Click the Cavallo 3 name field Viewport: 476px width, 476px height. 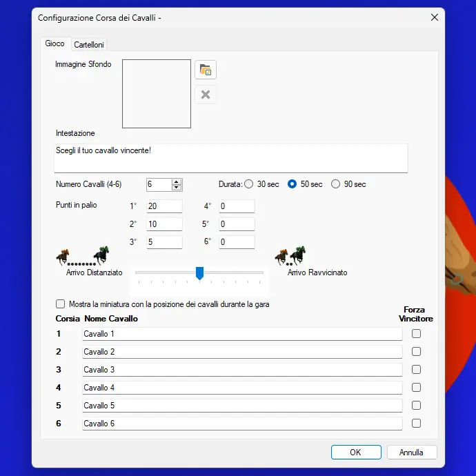click(242, 370)
